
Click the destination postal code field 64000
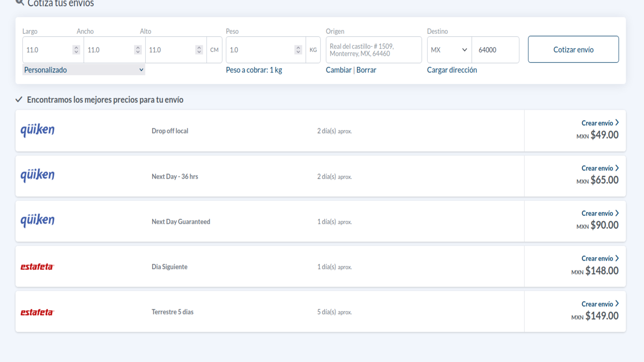(495, 50)
